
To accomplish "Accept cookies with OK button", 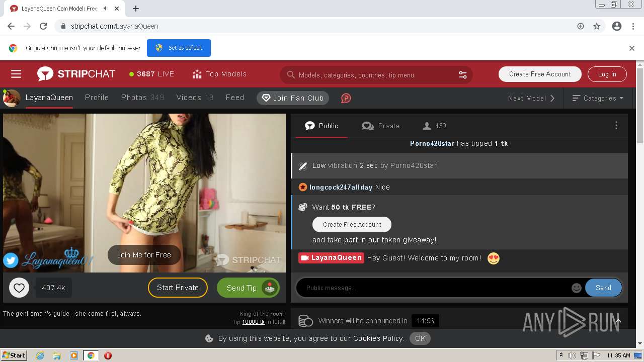I will pyautogui.click(x=420, y=338).
